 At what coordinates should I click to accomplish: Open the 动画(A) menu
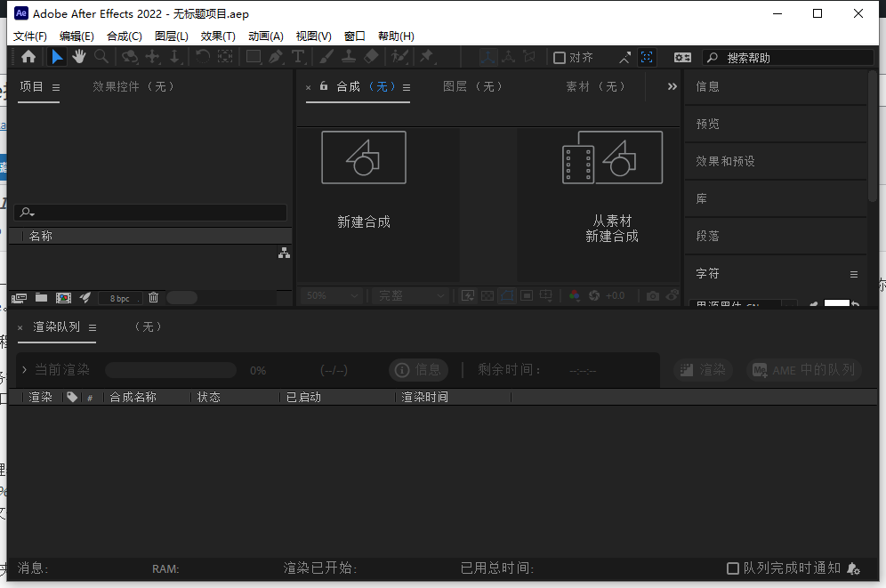click(266, 36)
